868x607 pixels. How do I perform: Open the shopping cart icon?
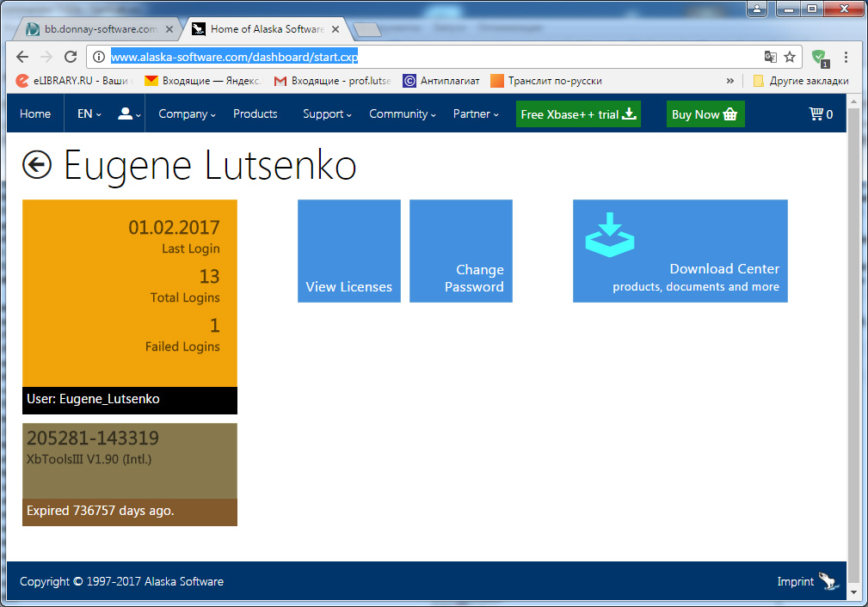[x=820, y=114]
